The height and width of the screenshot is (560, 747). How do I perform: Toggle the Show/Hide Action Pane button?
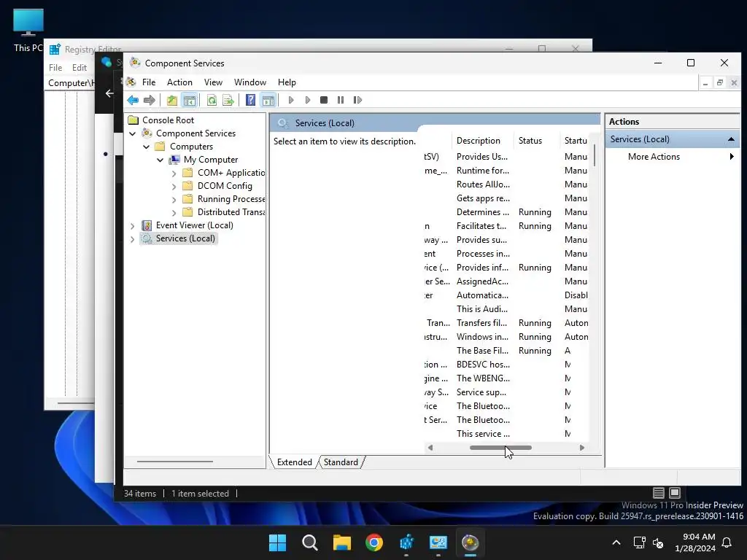click(x=268, y=100)
